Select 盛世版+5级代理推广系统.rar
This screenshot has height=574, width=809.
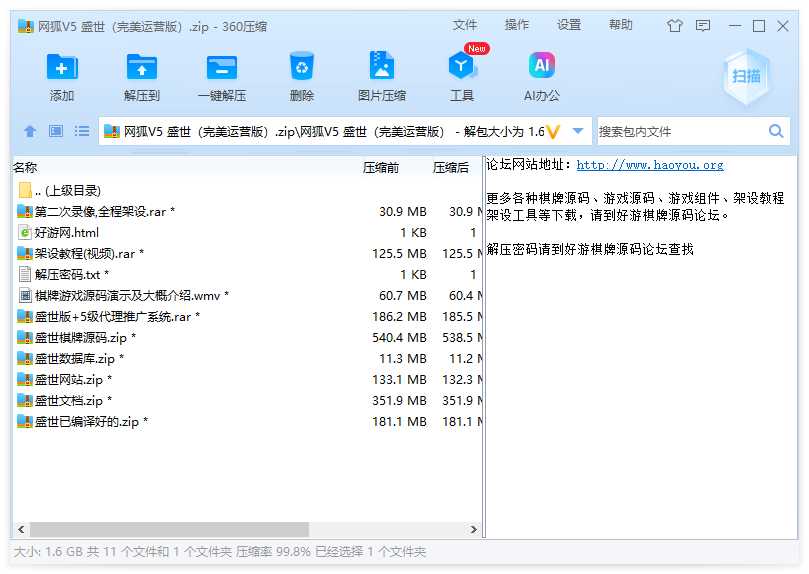point(247,317)
